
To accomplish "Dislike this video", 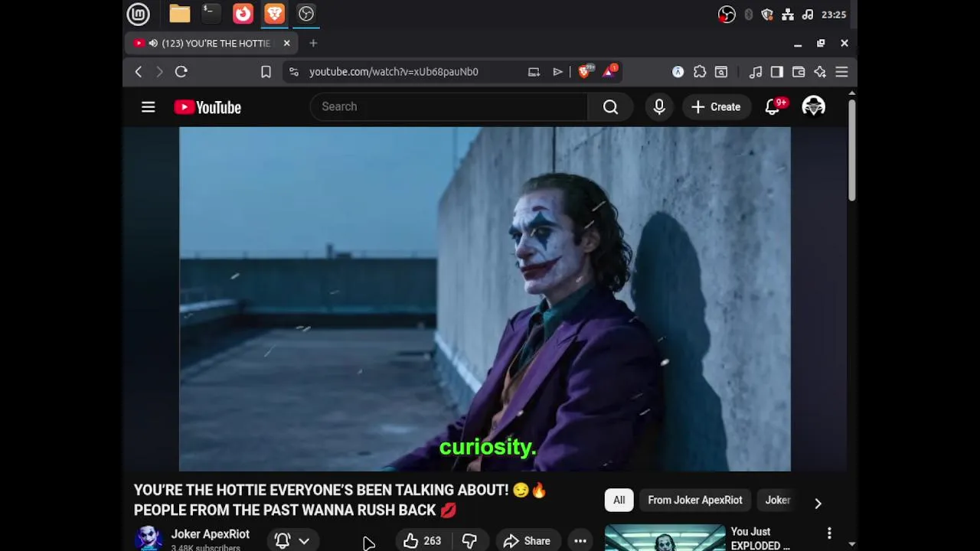I will pyautogui.click(x=469, y=541).
